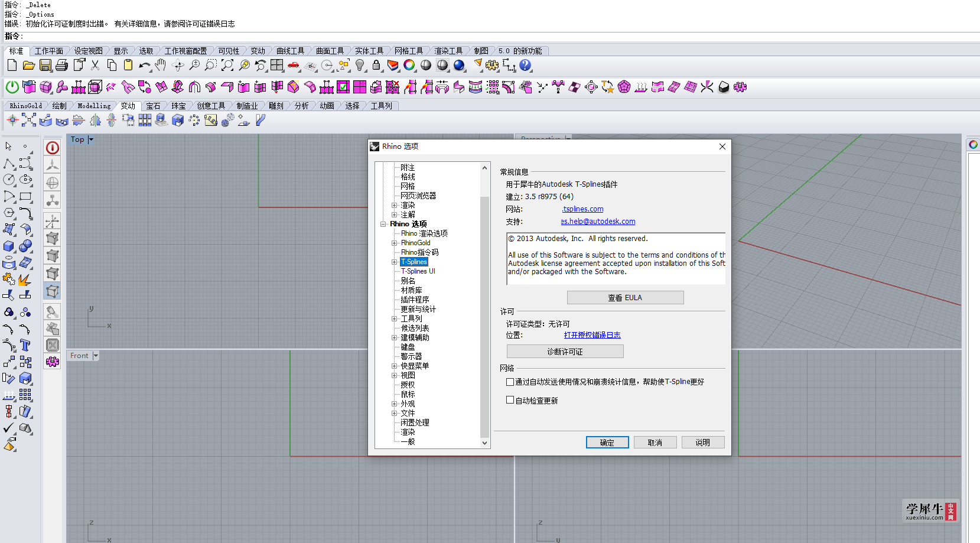
Task: Click the blue sphere Render icon
Action: [459, 66]
